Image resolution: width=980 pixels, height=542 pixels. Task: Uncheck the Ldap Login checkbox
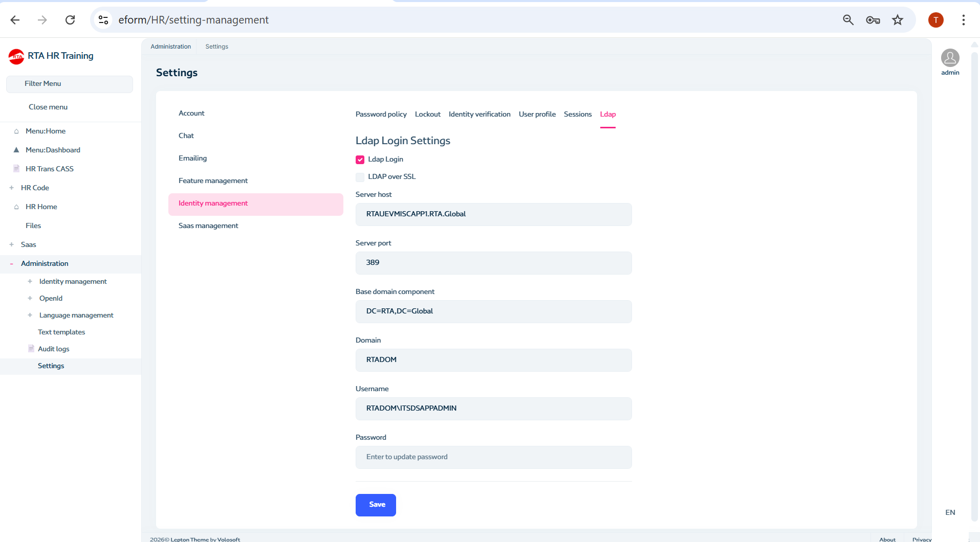360,160
